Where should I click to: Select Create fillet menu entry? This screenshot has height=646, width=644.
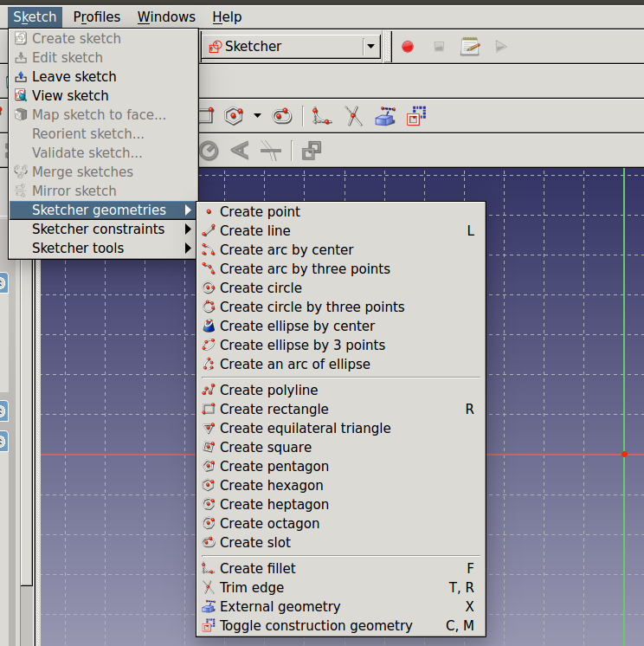pyautogui.click(x=341, y=569)
